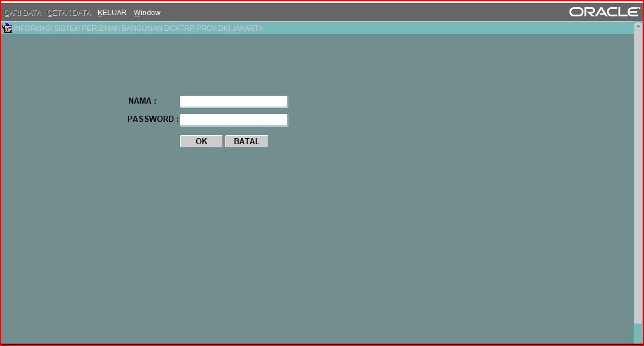This screenshot has height=346, width=644.
Task: Open the CARI DATA menu
Action: 22,13
